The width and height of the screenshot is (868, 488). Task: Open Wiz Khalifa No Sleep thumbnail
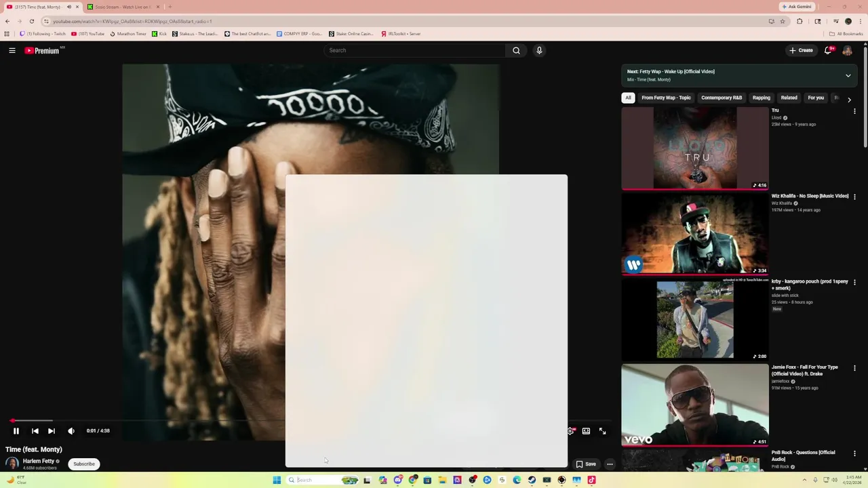[695, 234]
